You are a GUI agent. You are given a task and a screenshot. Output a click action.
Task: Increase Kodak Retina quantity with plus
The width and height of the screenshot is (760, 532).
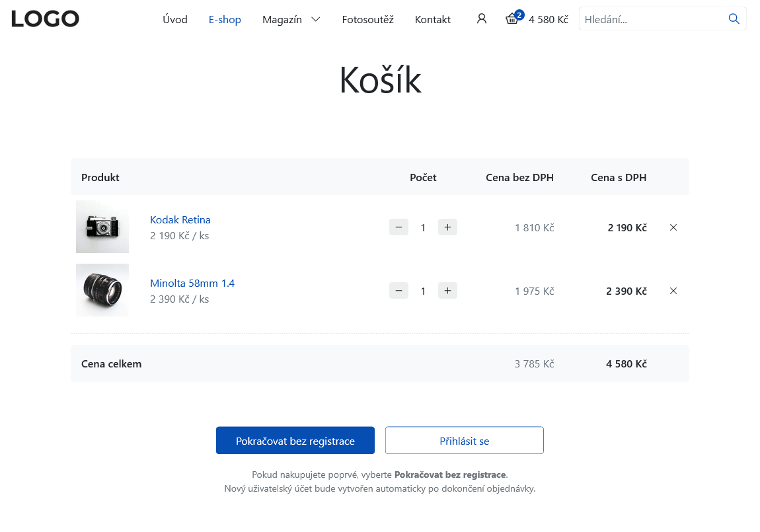pyautogui.click(x=447, y=227)
